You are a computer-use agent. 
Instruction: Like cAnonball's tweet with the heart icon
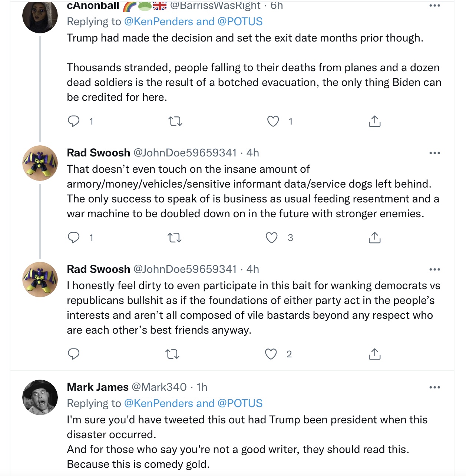(273, 121)
